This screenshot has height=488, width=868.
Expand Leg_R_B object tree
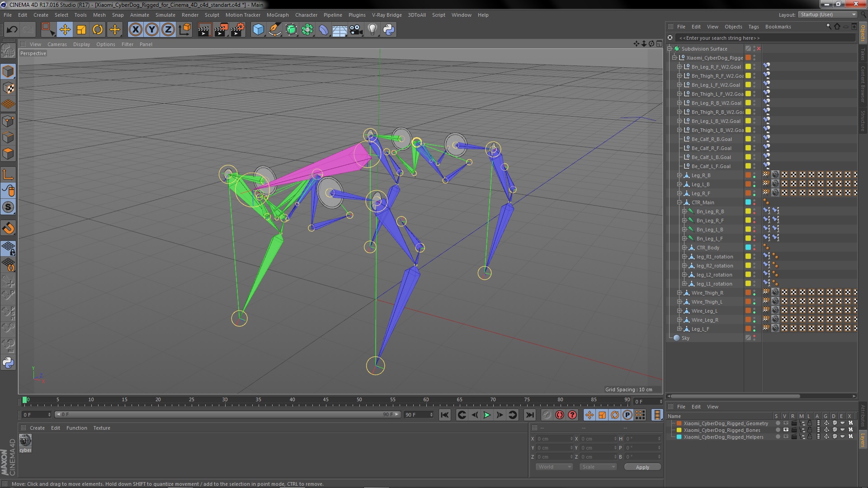click(x=679, y=175)
